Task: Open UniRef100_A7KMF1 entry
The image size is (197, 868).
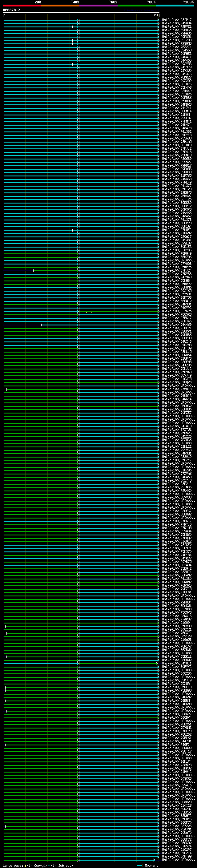Action: (x=176, y=121)
